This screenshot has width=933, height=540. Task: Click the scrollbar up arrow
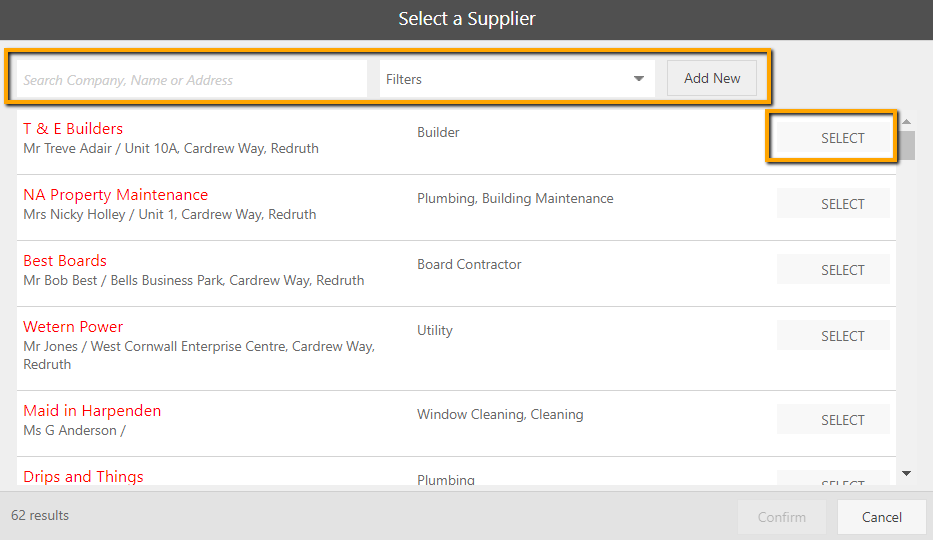tap(906, 122)
